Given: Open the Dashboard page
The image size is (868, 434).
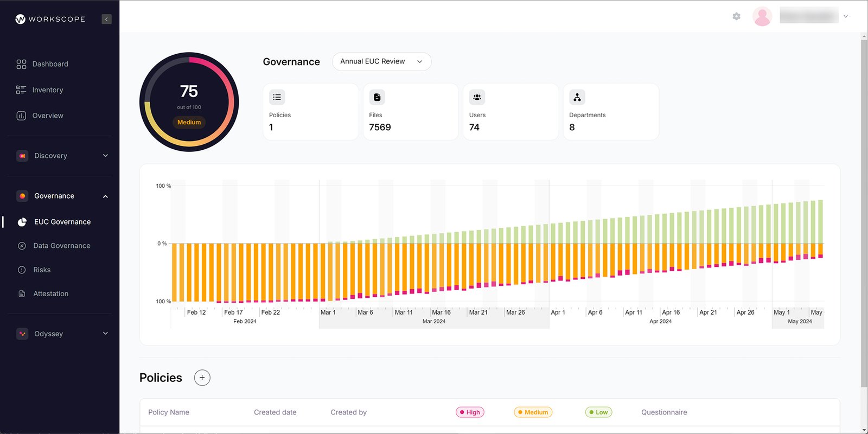Looking at the screenshot, I should pos(50,64).
